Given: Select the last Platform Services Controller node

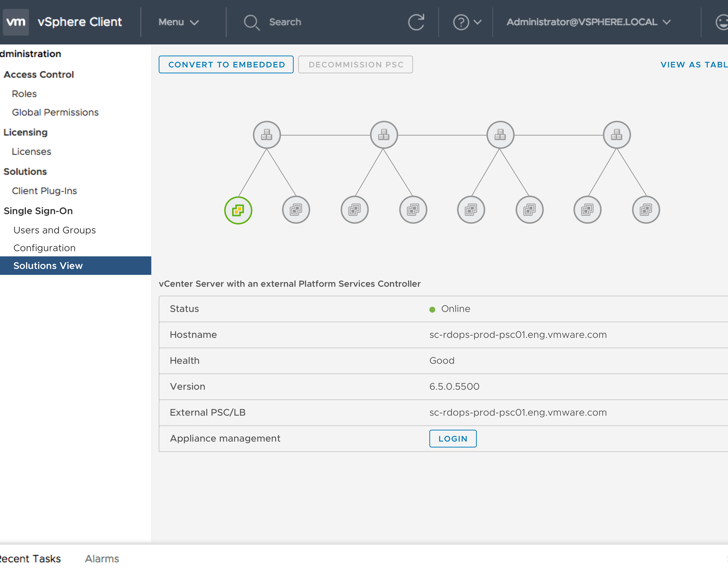Looking at the screenshot, I should coord(616,135).
